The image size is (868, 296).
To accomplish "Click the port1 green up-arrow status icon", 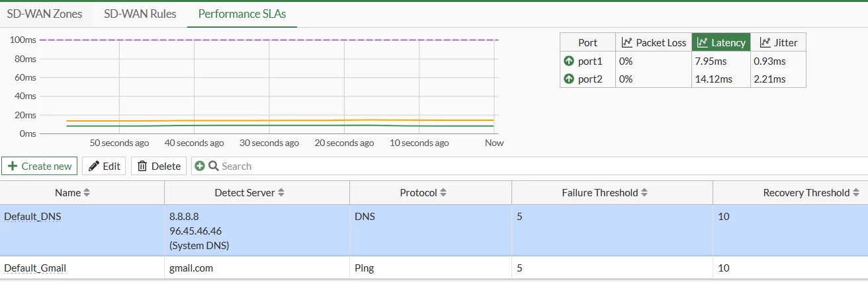I will (569, 61).
